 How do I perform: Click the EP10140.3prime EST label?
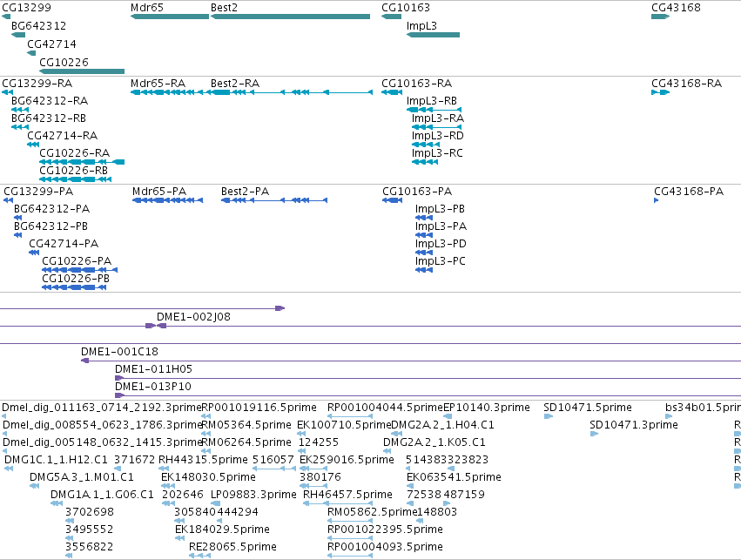(x=487, y=408)
